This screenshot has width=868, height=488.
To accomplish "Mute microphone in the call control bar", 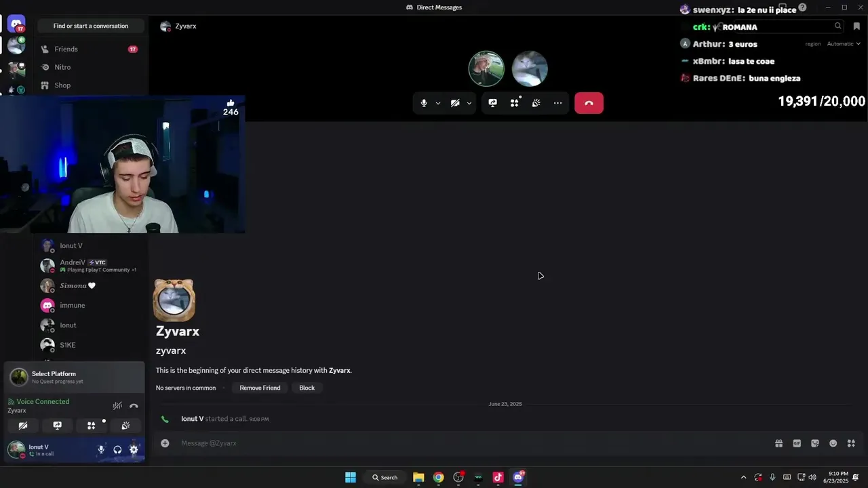I will click(424, 103).
